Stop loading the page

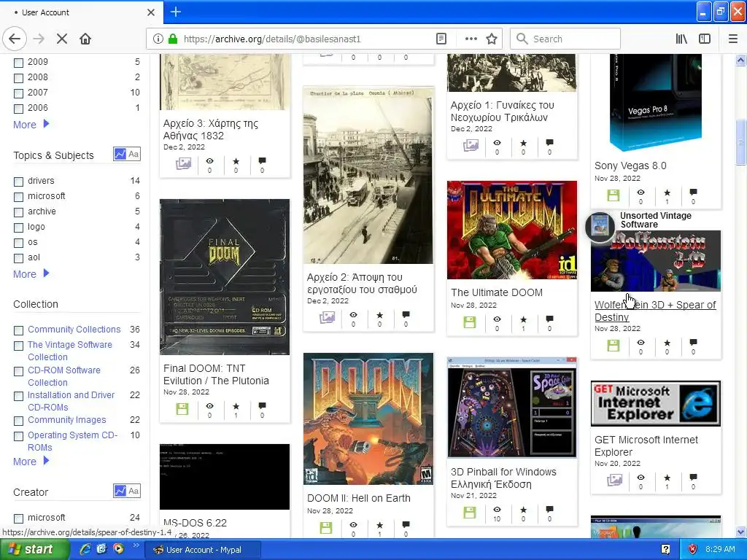(x=62, y=39)
